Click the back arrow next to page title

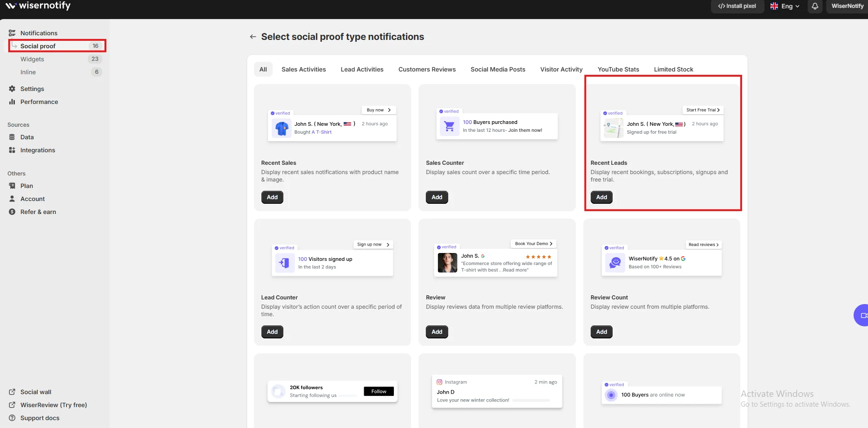point(253,37)
